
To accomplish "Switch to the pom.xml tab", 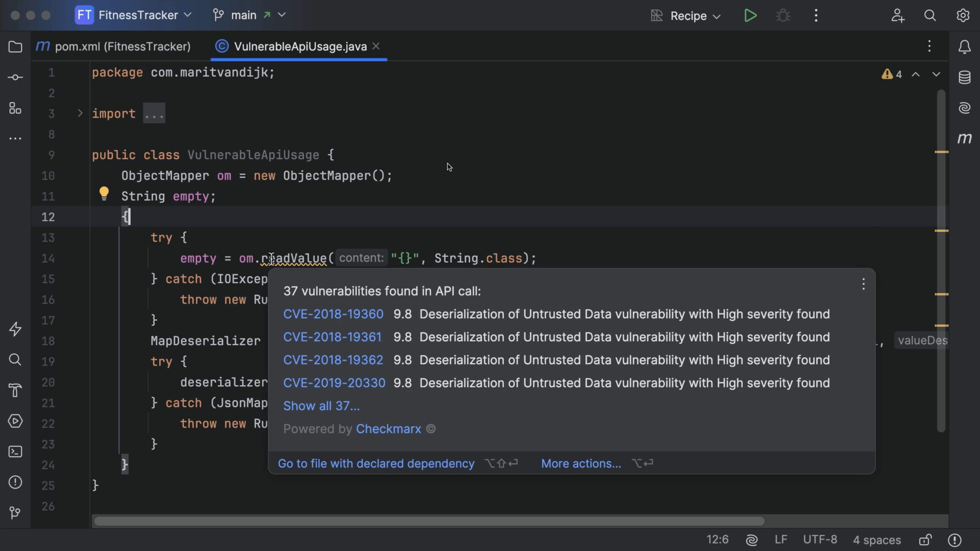I will [x=114, y=46].
